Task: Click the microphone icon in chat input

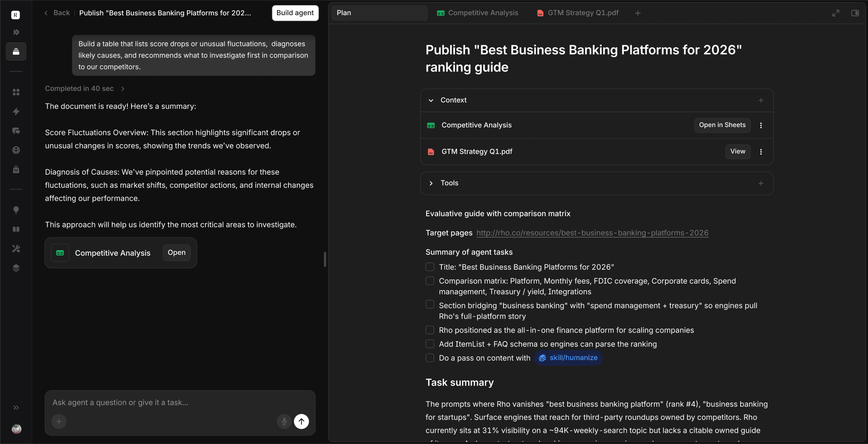Action: click(284, 421)
